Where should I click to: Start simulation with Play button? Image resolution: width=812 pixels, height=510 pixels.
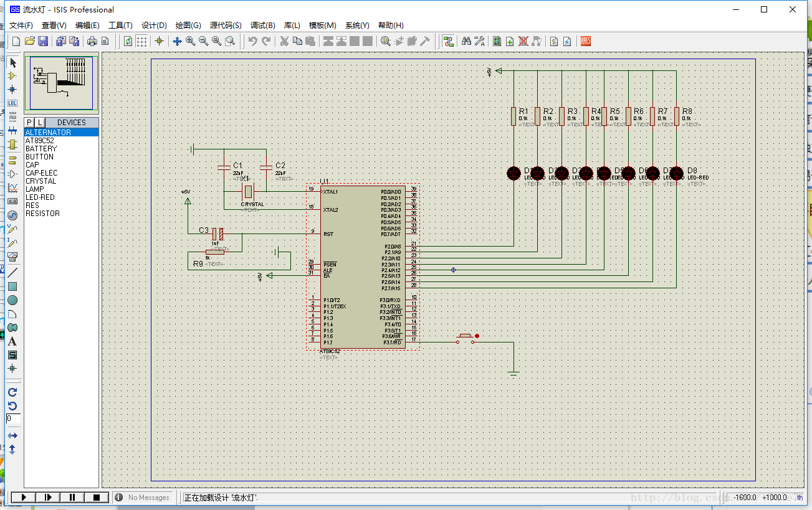(x=24, y=497)
